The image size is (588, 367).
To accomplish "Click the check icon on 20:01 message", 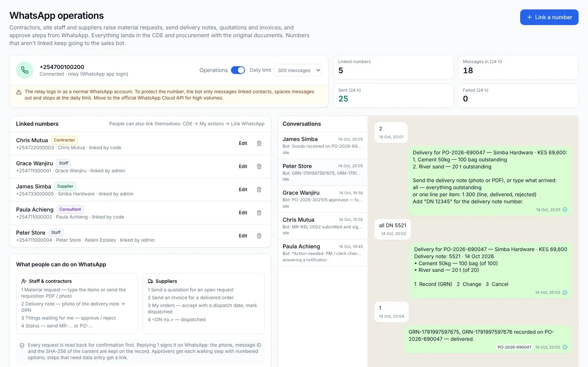I will click(x=565, y=210).
